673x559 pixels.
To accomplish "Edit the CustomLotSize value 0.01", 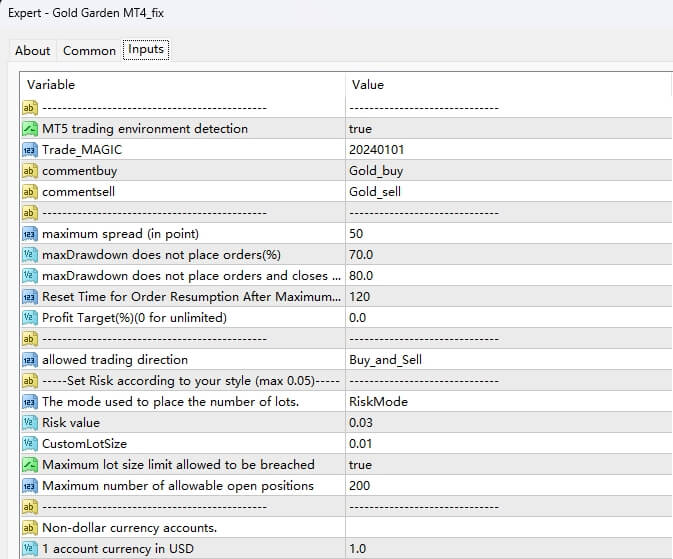I will click(x=360, y=444).
